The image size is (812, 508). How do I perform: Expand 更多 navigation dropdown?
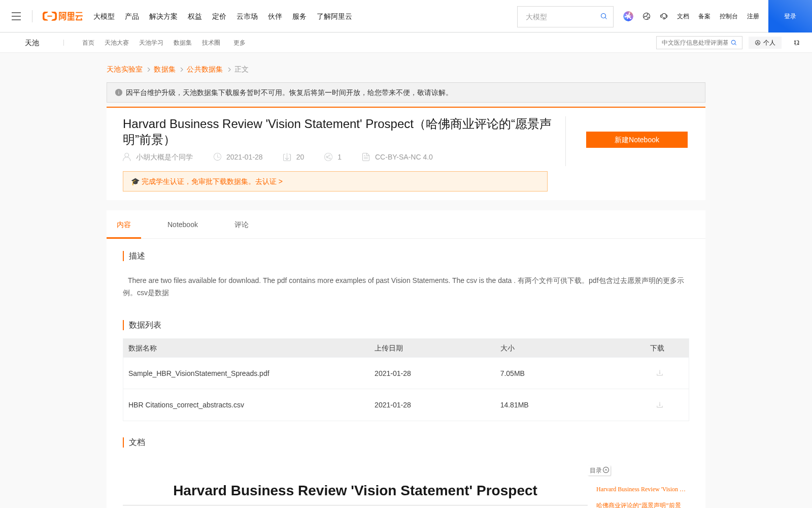tap(240, 43)
